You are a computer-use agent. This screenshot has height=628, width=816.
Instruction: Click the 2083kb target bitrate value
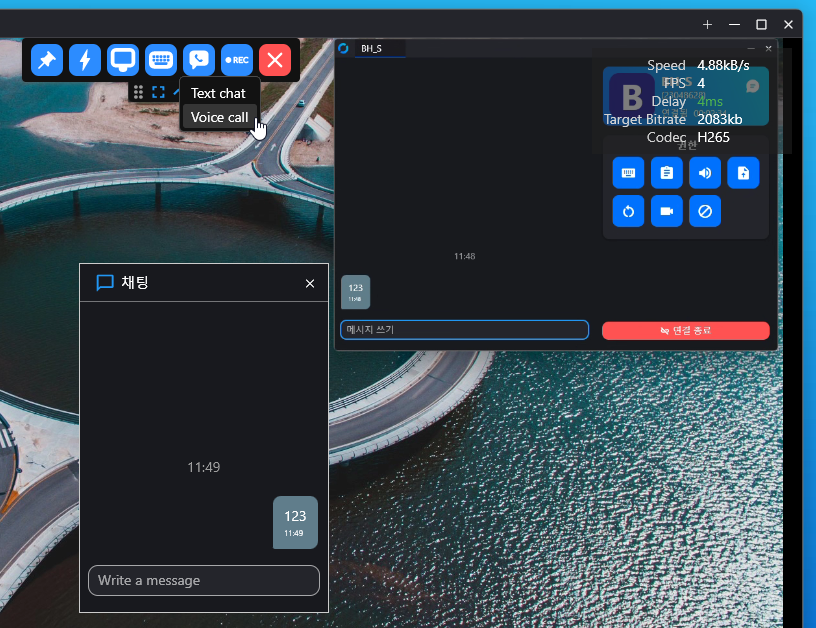(720, 119)
